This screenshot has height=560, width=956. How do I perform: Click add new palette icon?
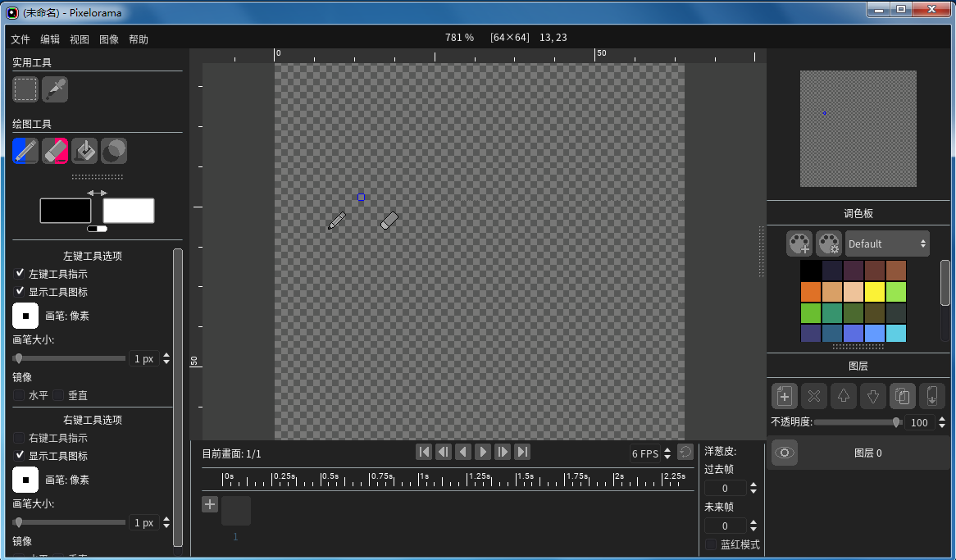click(x=799, y=244)
